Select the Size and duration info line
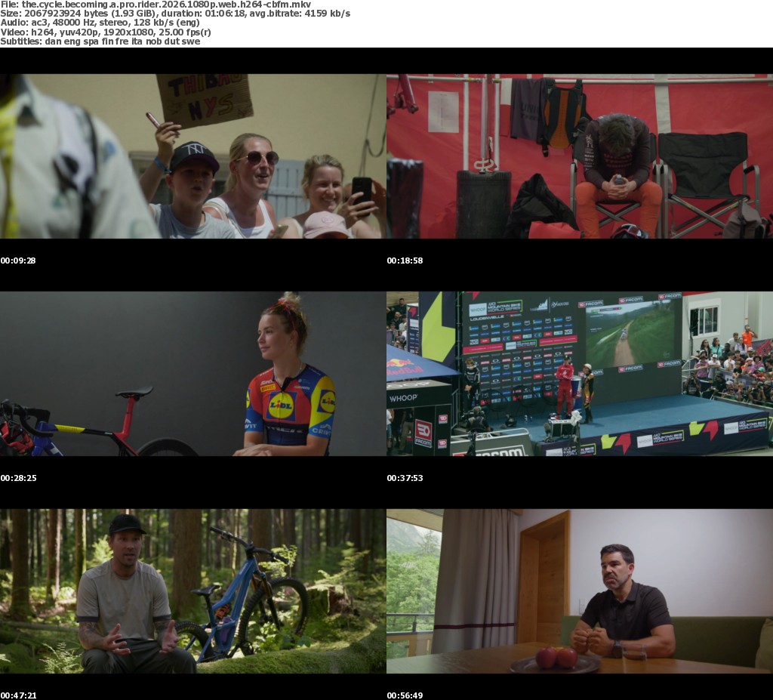This screenshot has width=773, height=700. 175,14
